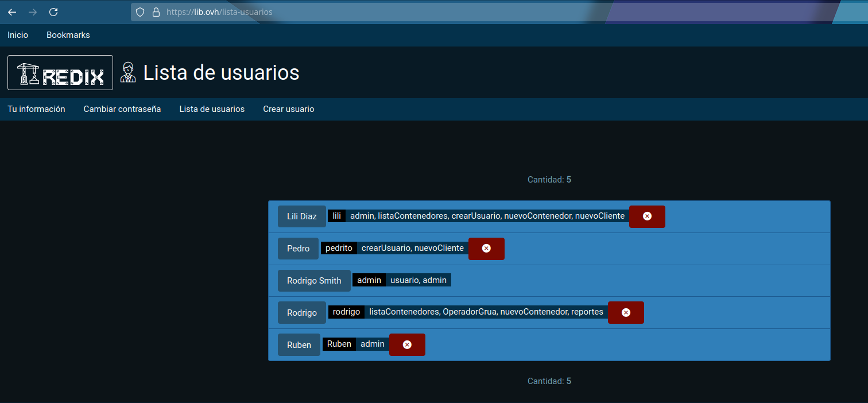Open the Bookmarks menu item
868x403 pixels.
(x=68, y=35)
